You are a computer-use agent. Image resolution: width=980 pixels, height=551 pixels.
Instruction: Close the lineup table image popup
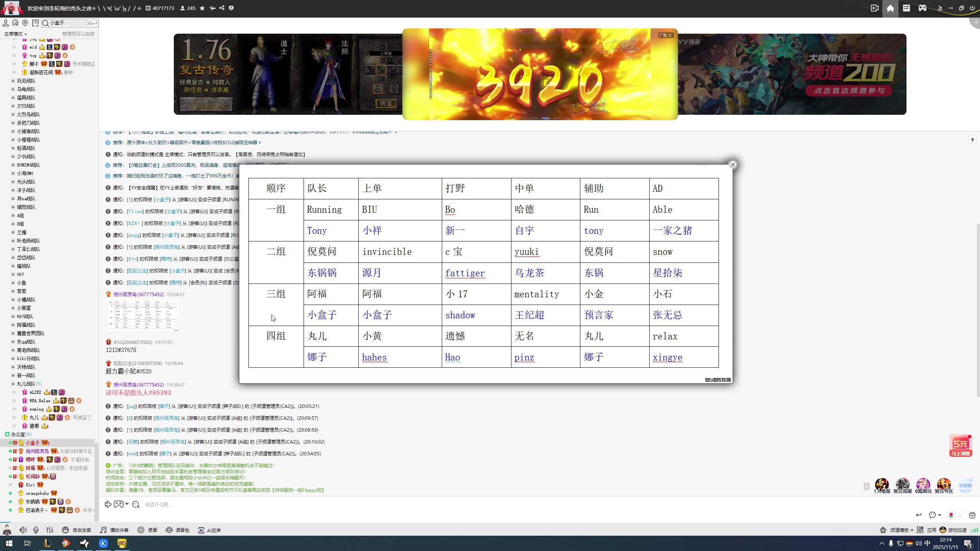tap(733, 165)
